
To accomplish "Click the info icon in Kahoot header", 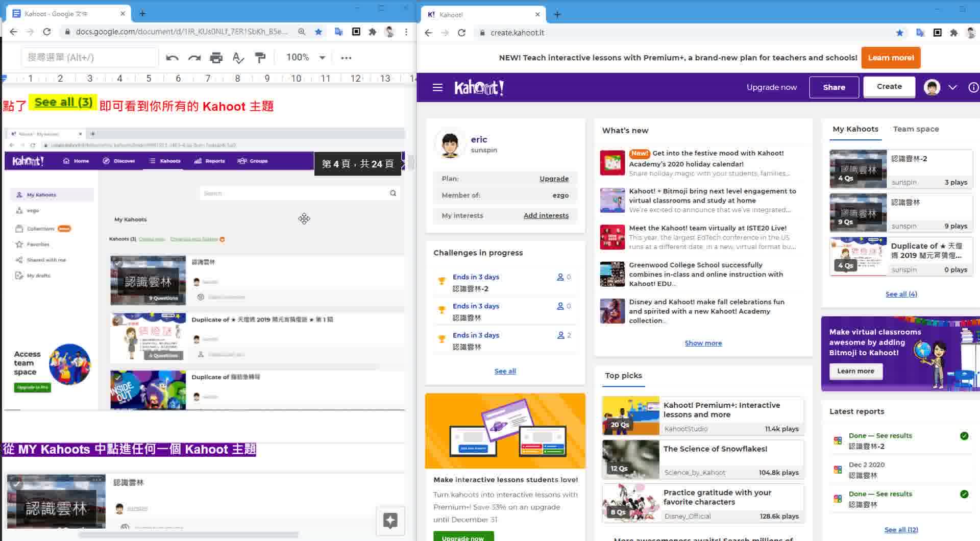I will (x=973, y=87).
